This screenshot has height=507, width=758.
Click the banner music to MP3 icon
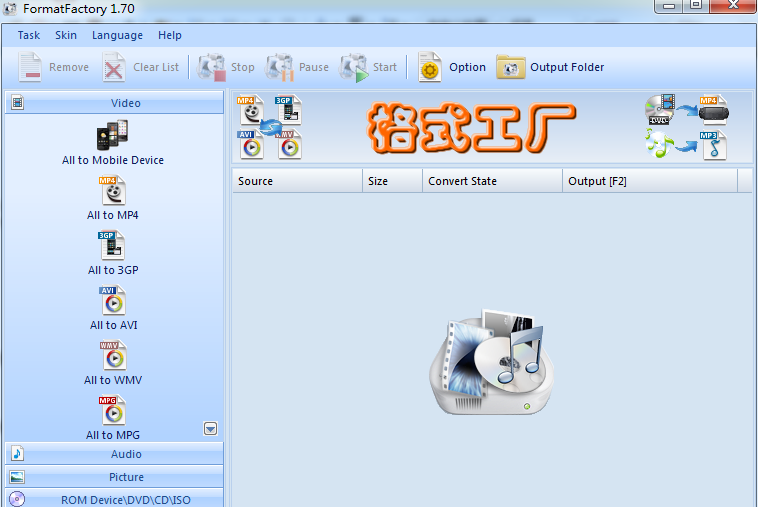[686, 144]
